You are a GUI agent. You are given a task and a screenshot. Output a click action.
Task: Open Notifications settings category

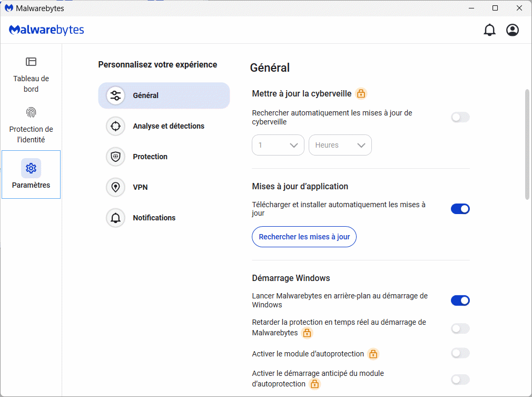click(x=164, y=218)
